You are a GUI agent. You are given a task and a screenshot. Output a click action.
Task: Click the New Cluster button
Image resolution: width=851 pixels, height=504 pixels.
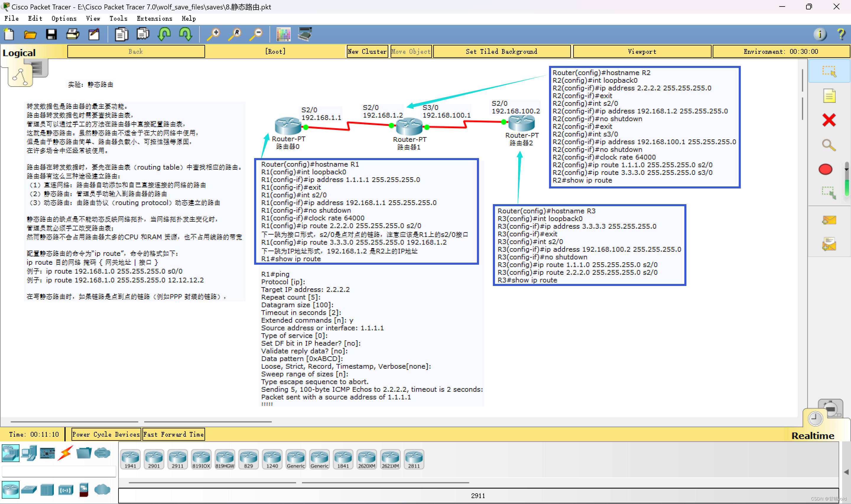tap(367, 52)
